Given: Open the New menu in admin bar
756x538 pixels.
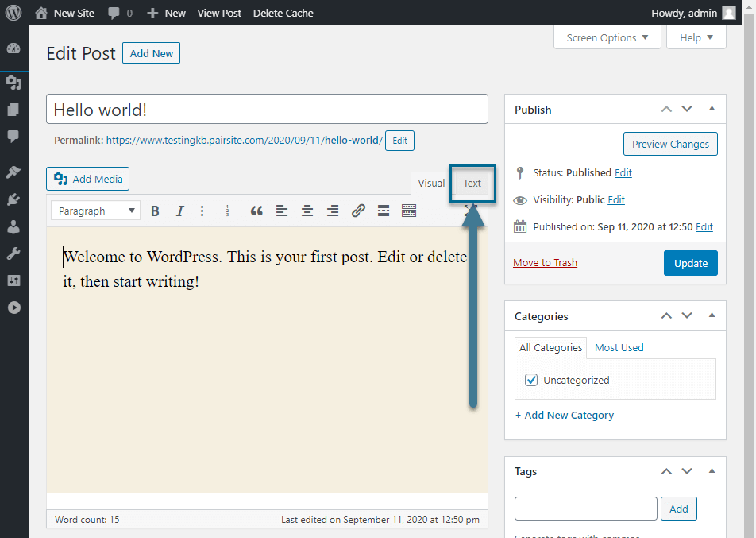Looking at the screenshot, I should tap(166, 13).
